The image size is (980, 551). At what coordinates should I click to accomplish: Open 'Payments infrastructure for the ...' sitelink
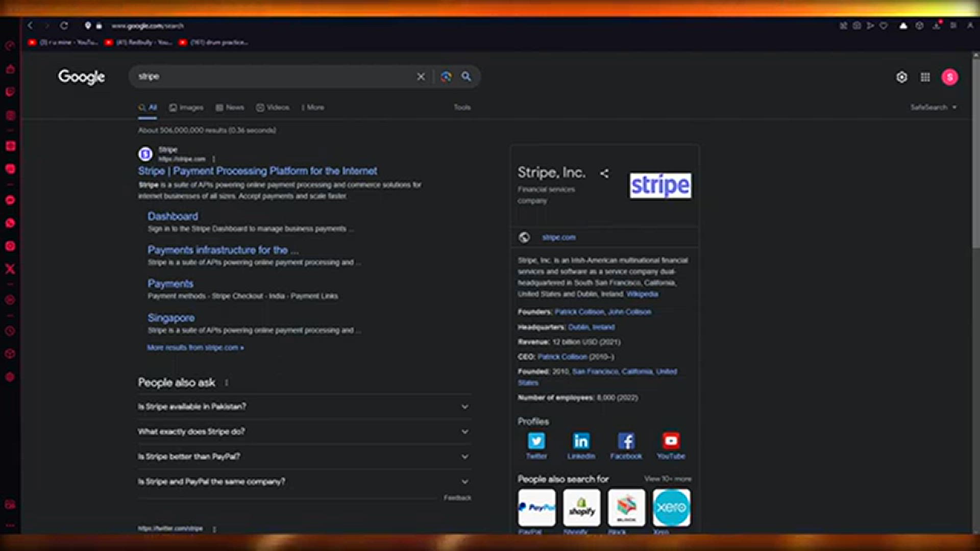pyautogui.click(x=223, y=250)
